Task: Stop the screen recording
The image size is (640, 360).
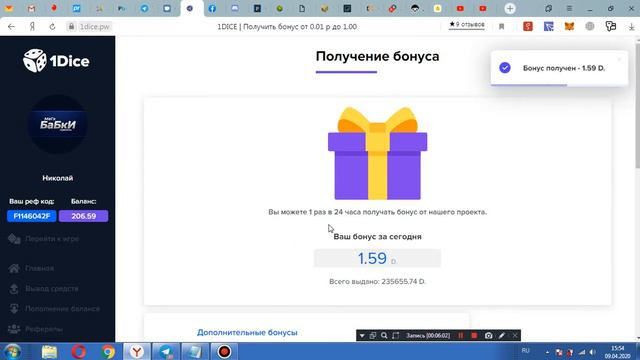Action: (474, 336)
